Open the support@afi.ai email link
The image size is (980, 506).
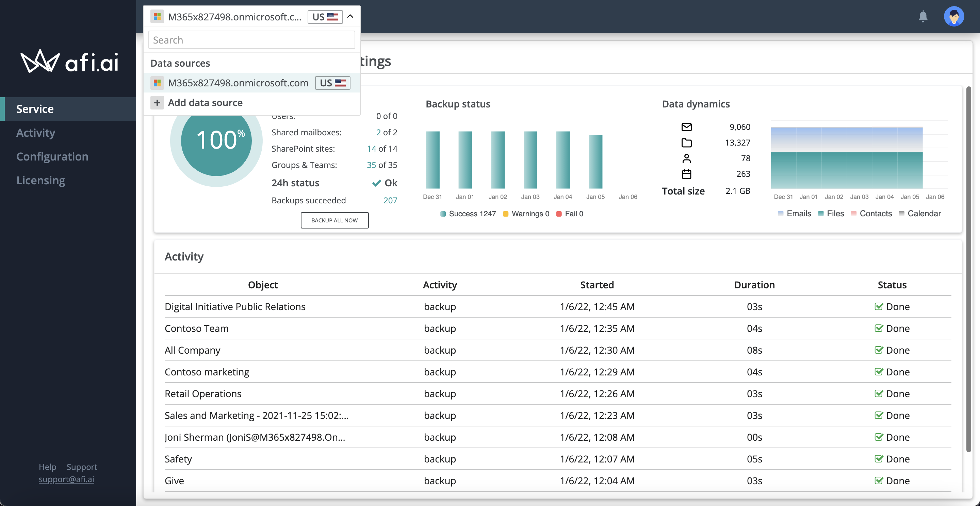pyautogui.click(x=66, y=479)
